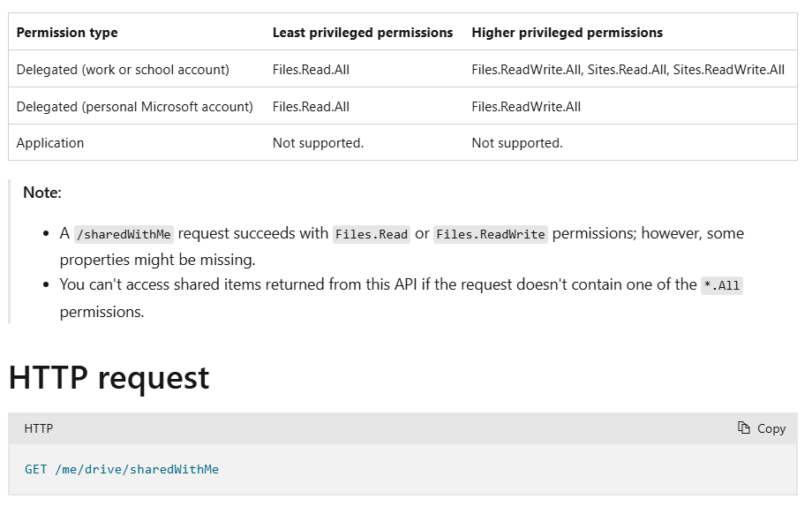Click the *.All inline code in the note
Image resolution: width=812 pixels, height=507 pixels.
coord(722,285)
